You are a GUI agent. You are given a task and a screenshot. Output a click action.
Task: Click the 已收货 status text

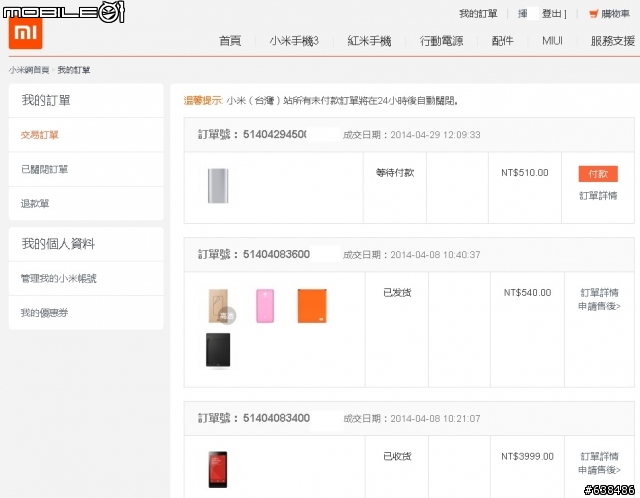click(397, 456)
